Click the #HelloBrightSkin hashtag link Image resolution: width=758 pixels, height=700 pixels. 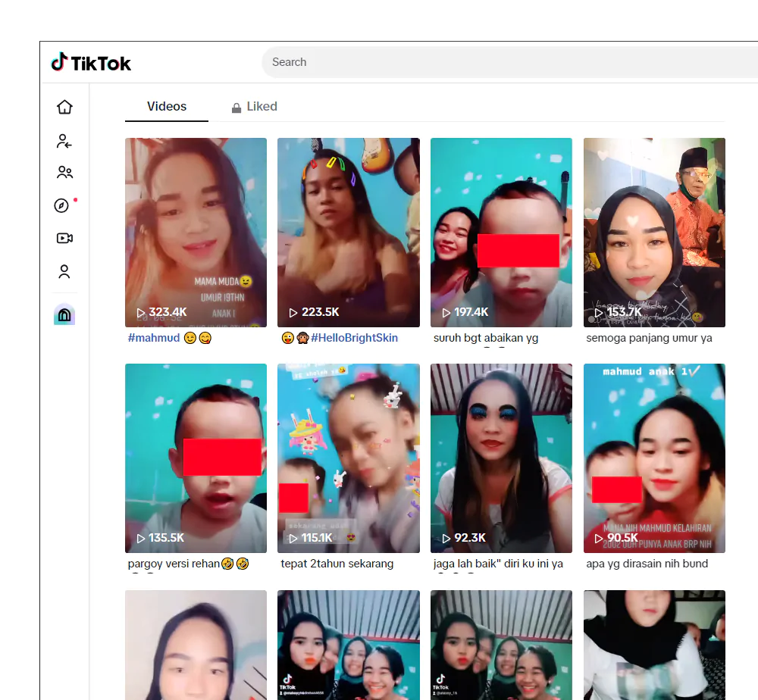tap(354, 338)
